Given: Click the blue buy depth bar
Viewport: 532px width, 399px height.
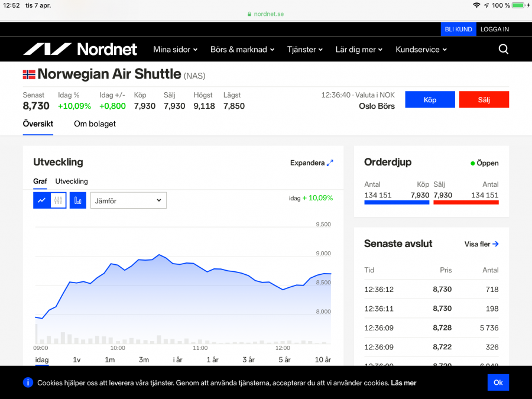Looking at the screenshot, I should click(397, 202).
